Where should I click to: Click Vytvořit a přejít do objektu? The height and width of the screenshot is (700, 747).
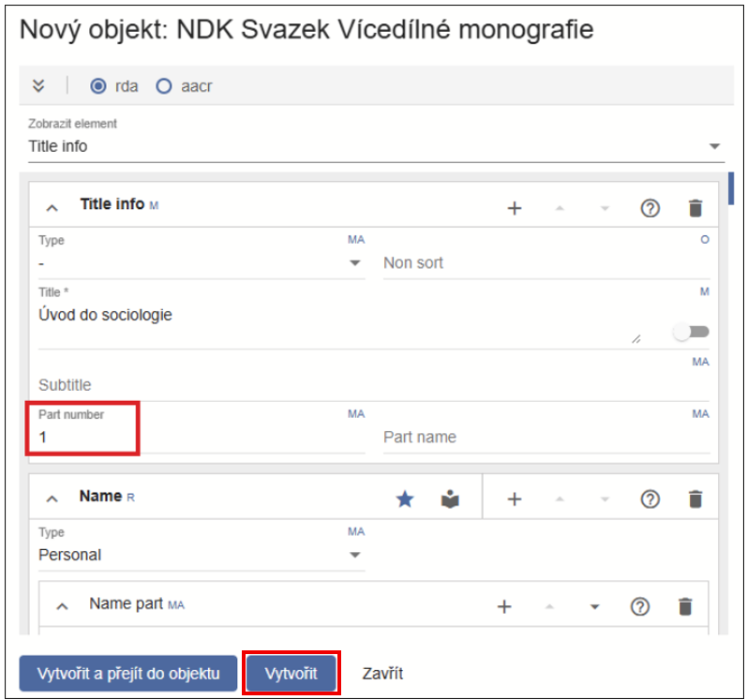(128, 674)
